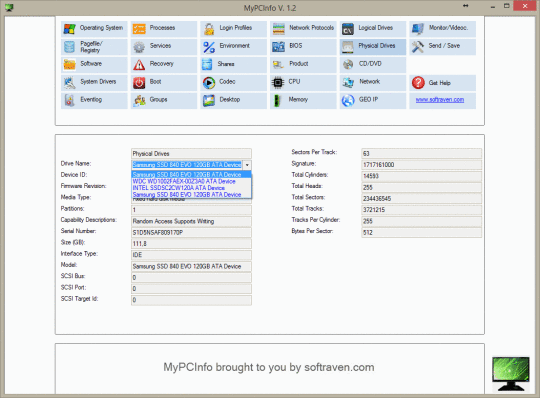The height and width of the screenshot is (398, 540).
Task: Click the Send / Save button label
Action: (x=444, y=45)
